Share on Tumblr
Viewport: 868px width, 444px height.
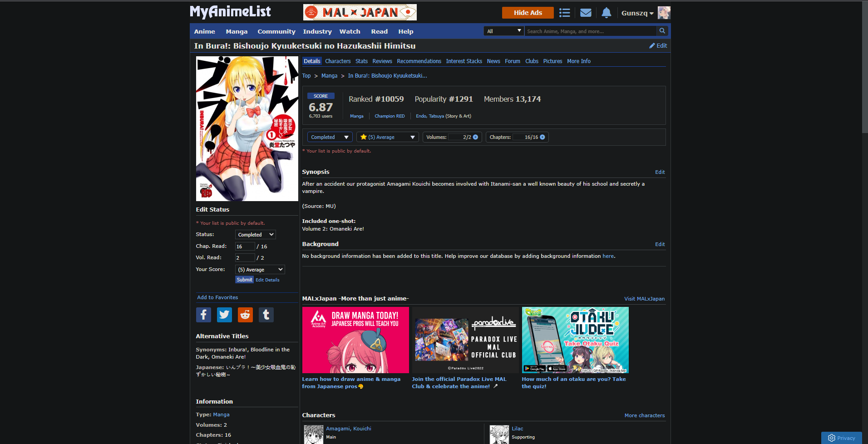[x=266, y=315]
